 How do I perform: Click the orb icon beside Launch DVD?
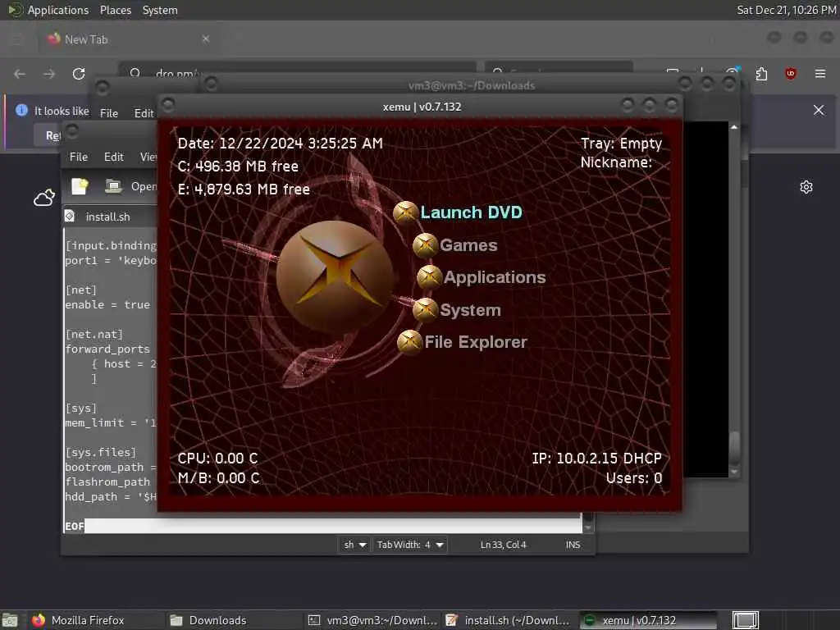tap(405, 212)
